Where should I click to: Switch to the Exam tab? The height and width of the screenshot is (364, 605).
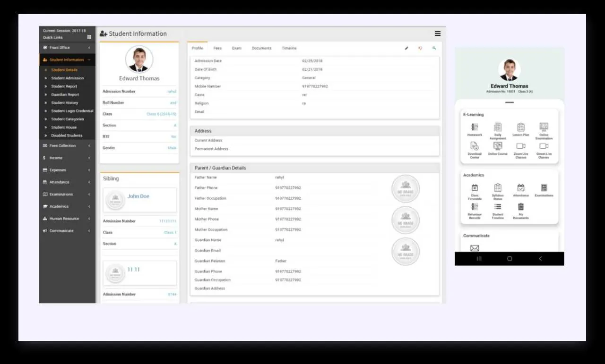pyautogui.click(x=237, y=48)
